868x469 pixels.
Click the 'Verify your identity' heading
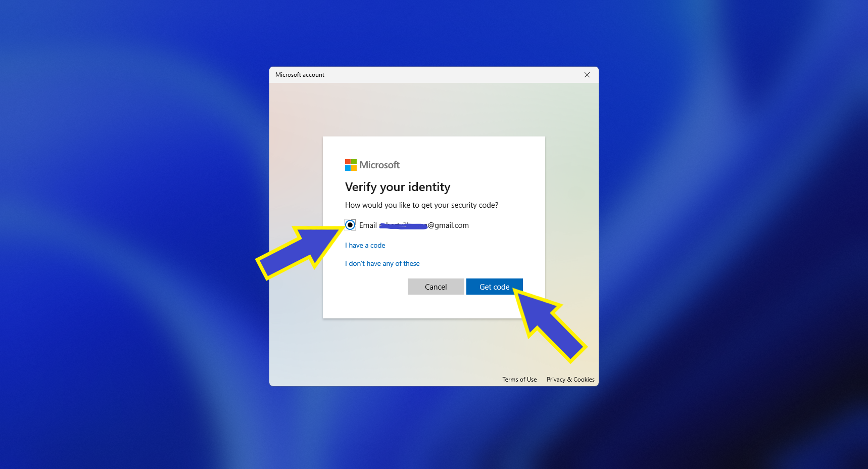[x=398, y=187]
